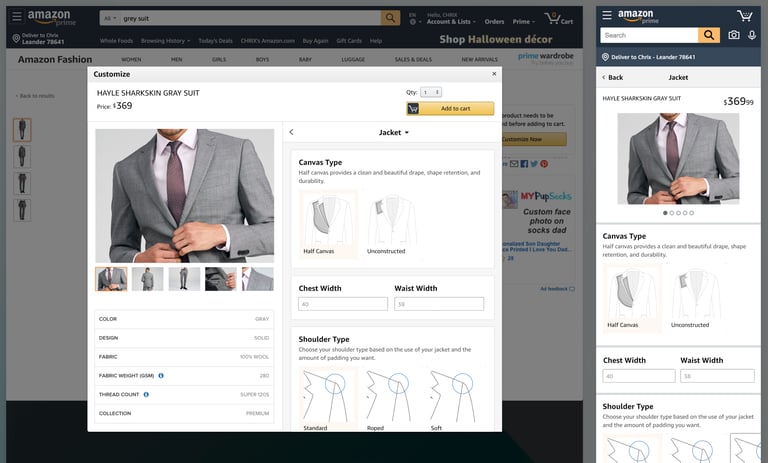This screenshot has width=768, height=463.
Task: Click the prime wardrobe logo
Action: pyautogui.click(x=546, y=58)
